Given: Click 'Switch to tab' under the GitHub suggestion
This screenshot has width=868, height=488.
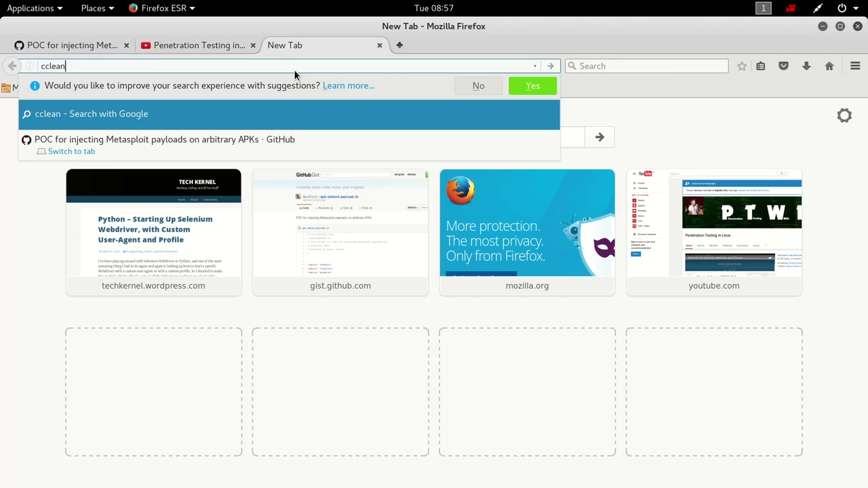Looking at the screenshot, I should [71, 151].
